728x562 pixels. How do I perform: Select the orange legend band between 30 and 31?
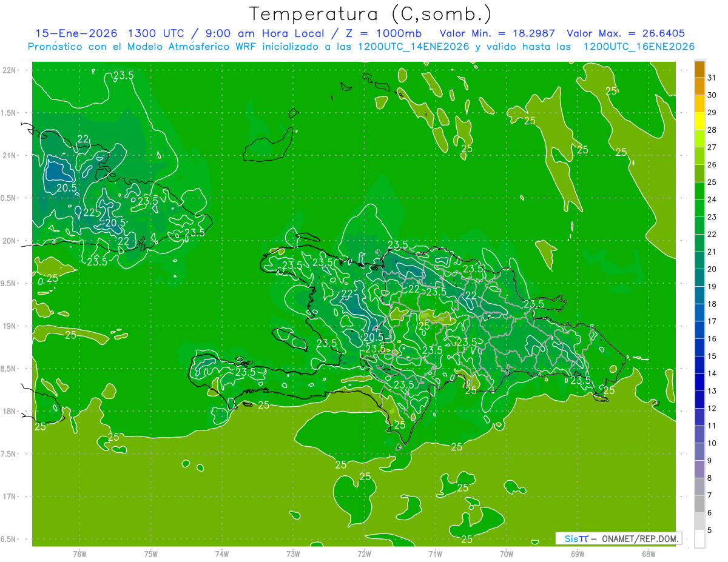click(699, 87)
